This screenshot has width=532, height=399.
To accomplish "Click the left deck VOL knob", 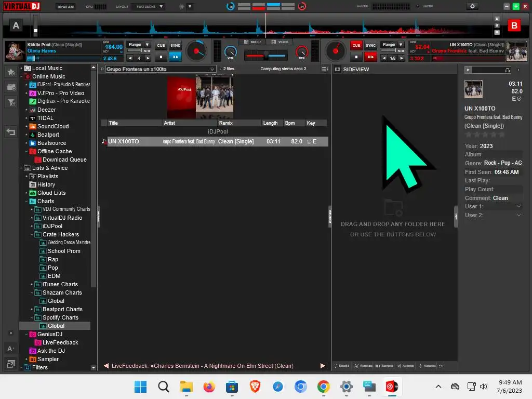I will pos(231,52).
